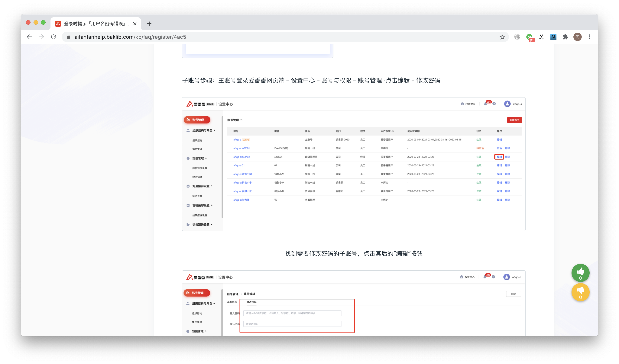
Task: Click red 账号管理 pill in account list sidebar
Action: tap(197, 120)
